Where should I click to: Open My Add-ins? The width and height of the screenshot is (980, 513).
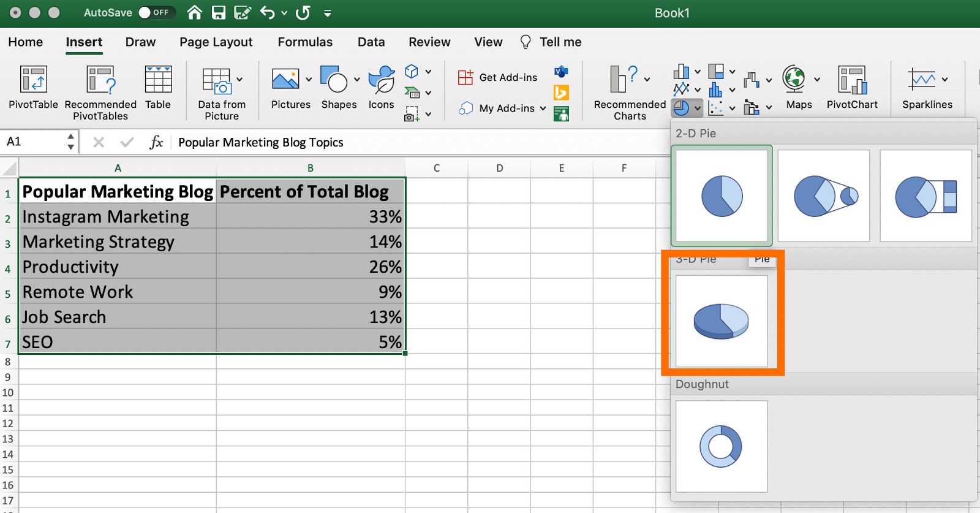(x=502, y=108)
